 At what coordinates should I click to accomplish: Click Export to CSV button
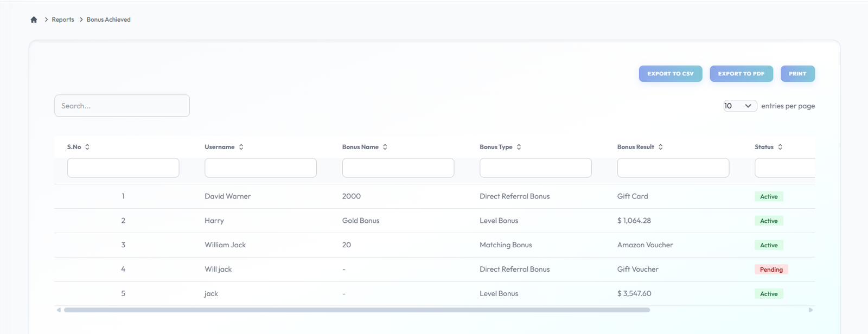671,74
